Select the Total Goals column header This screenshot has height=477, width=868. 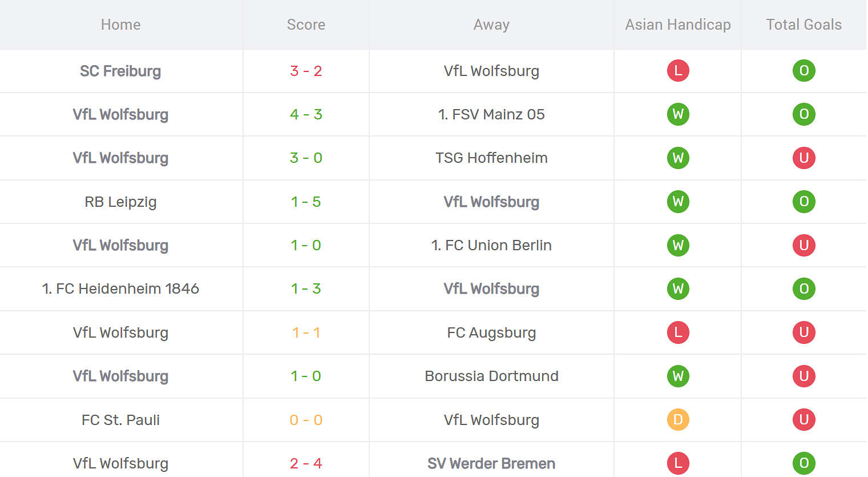coord(804,25)
